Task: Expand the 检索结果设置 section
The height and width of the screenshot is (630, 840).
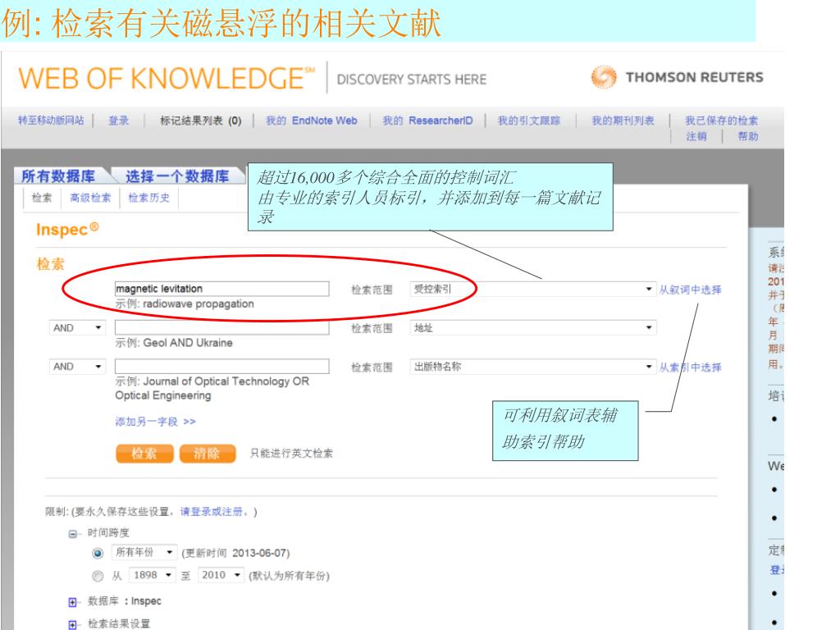Action: (x=73, y=624)
